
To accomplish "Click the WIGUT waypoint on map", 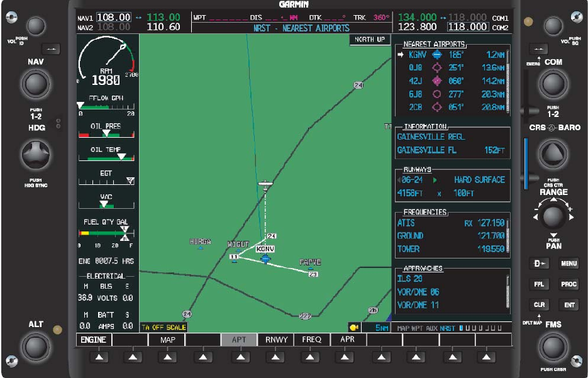I will (x=238, y=246).
